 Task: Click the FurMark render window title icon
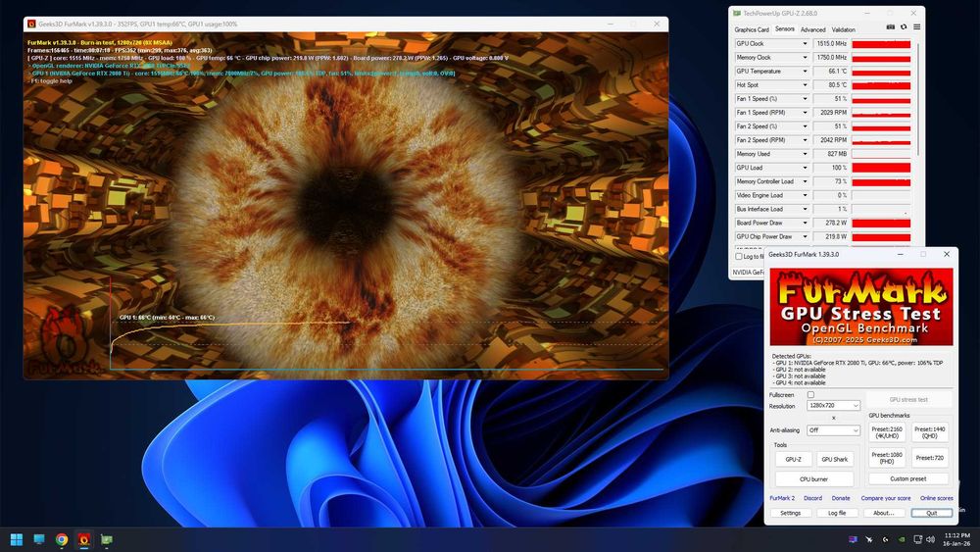[x=32, y=25]
